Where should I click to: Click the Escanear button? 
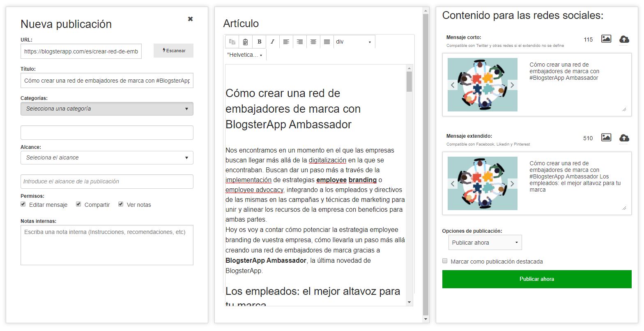point(174,51)
